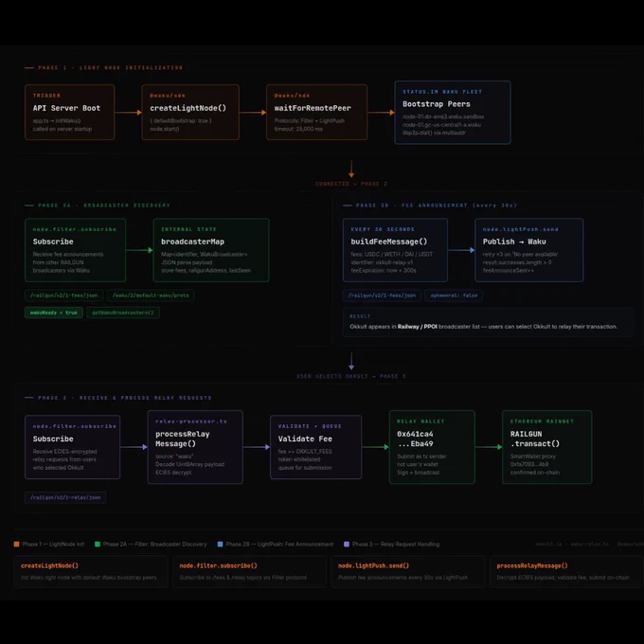Click 'feeExpiration: now + 300s' text
644x644 pixels.
click(x=384, y=270)
